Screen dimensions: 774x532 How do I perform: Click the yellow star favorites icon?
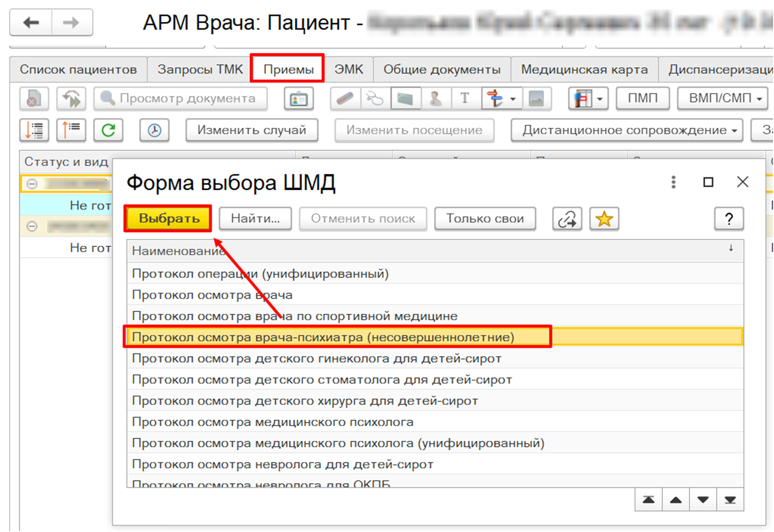(604, 219)
